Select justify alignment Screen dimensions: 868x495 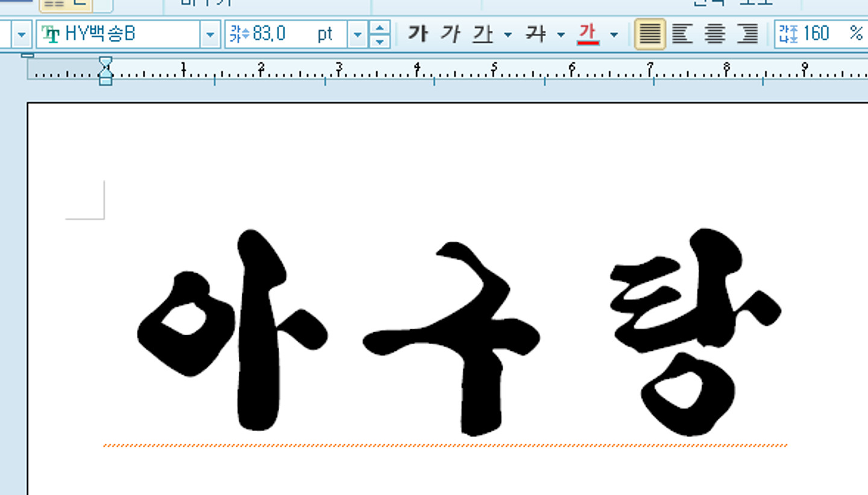(650, 34)
